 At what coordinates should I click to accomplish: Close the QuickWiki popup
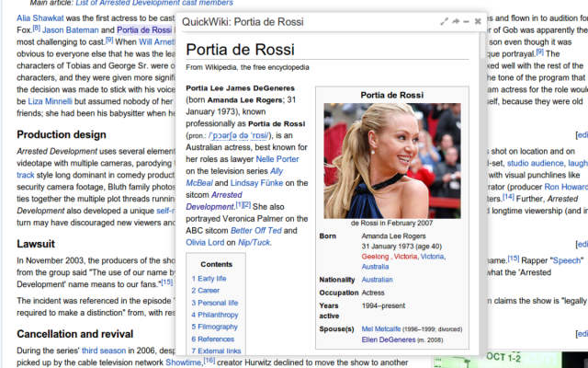[478, 22]
